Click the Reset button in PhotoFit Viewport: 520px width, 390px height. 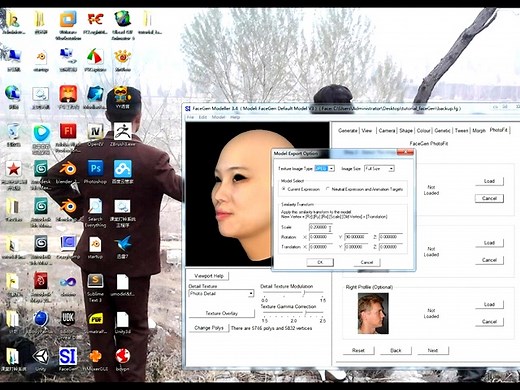click(x=358, y=350)
